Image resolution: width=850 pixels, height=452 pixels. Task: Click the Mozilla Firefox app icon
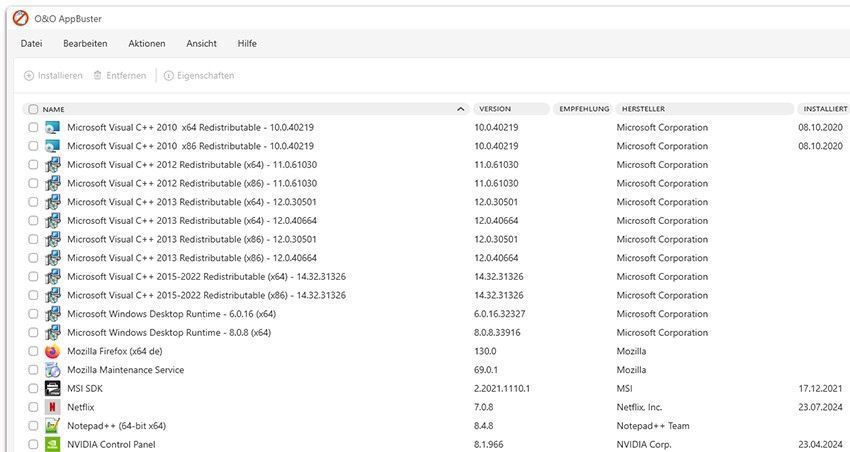tap(52, 351)
